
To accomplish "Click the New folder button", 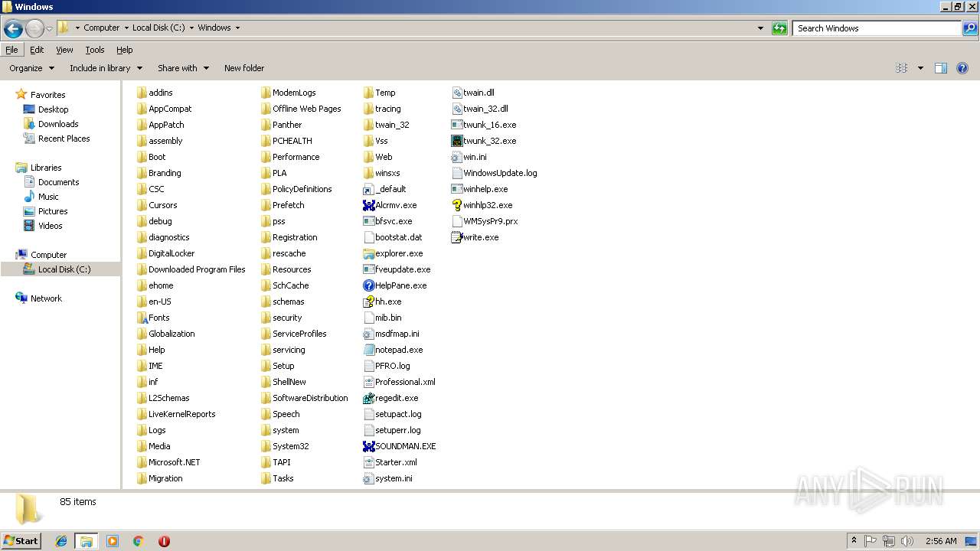I will point(244,68).
